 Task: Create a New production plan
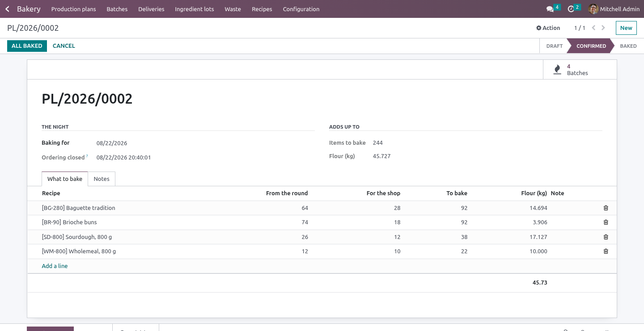(626, 28)
